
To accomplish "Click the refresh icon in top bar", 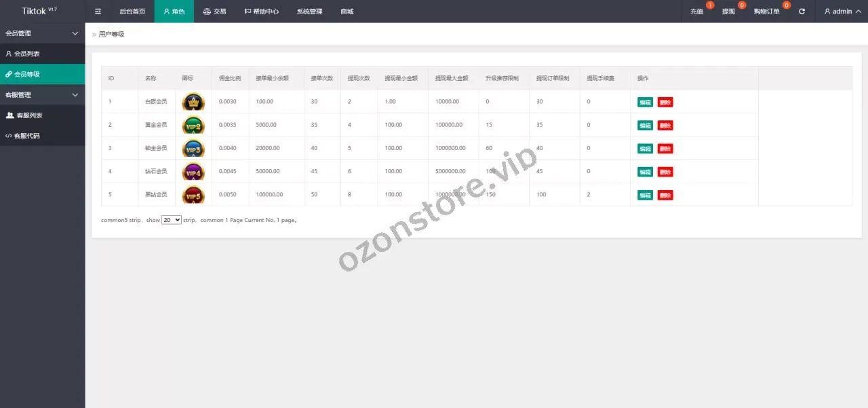I will (802, 12).
